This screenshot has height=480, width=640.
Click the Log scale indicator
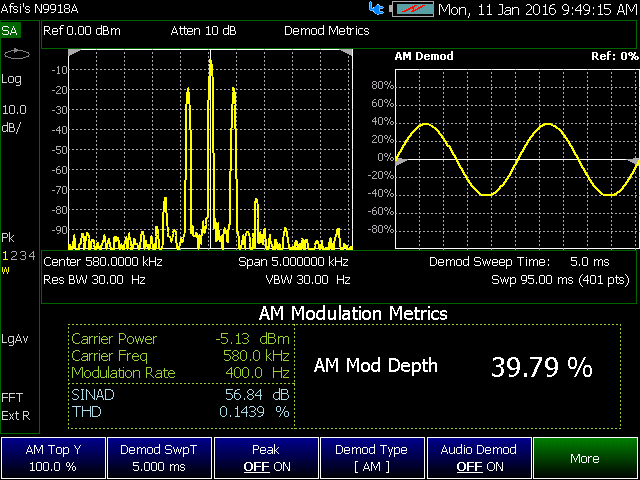[11, 80]
